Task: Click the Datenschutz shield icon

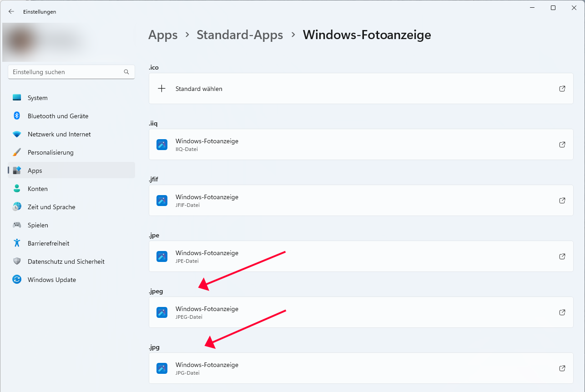Action: coord(17,261)
